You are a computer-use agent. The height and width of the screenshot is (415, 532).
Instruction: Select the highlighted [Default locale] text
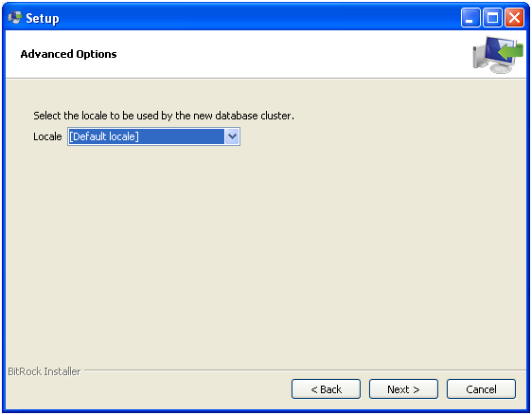(x=104, y=136)
